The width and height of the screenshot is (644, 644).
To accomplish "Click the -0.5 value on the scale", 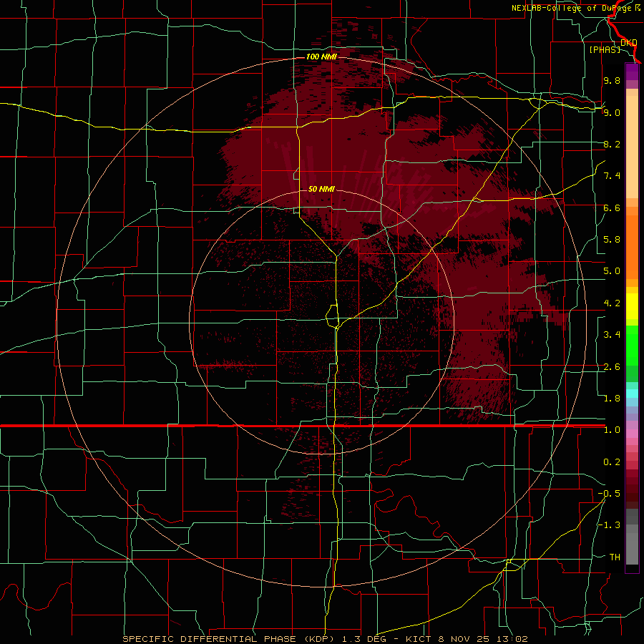I will [609, 493].
